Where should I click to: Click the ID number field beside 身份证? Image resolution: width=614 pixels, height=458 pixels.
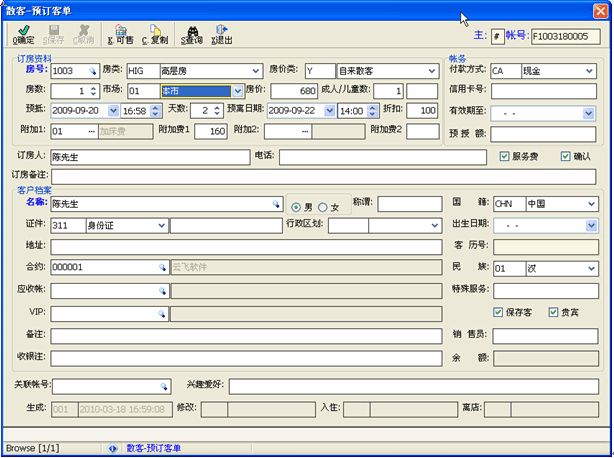click(226, 226)
